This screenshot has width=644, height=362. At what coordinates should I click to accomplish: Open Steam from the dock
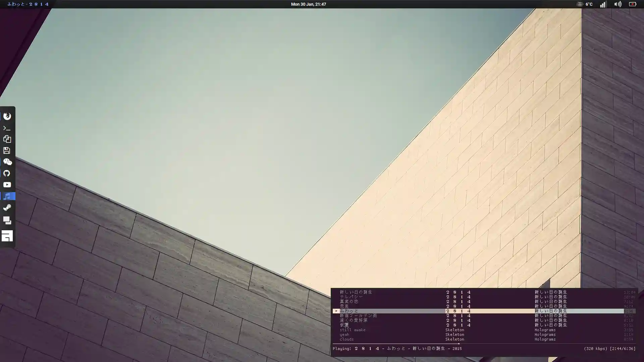(x=7, y=207)
